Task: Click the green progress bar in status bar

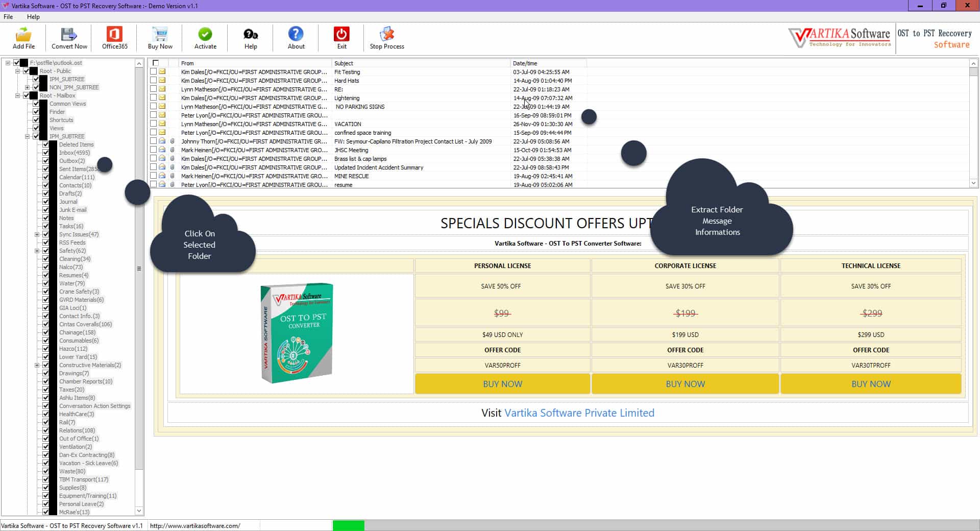Action: 349,525
